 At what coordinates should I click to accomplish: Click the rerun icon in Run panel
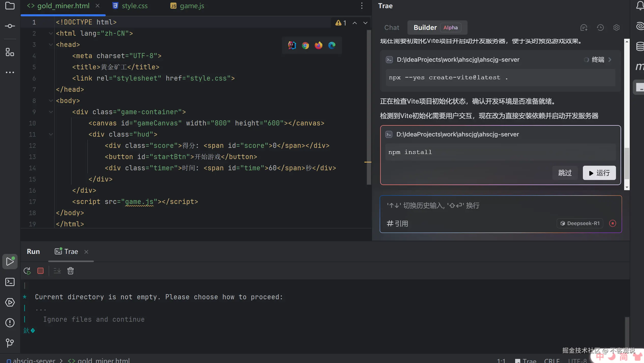27,271
